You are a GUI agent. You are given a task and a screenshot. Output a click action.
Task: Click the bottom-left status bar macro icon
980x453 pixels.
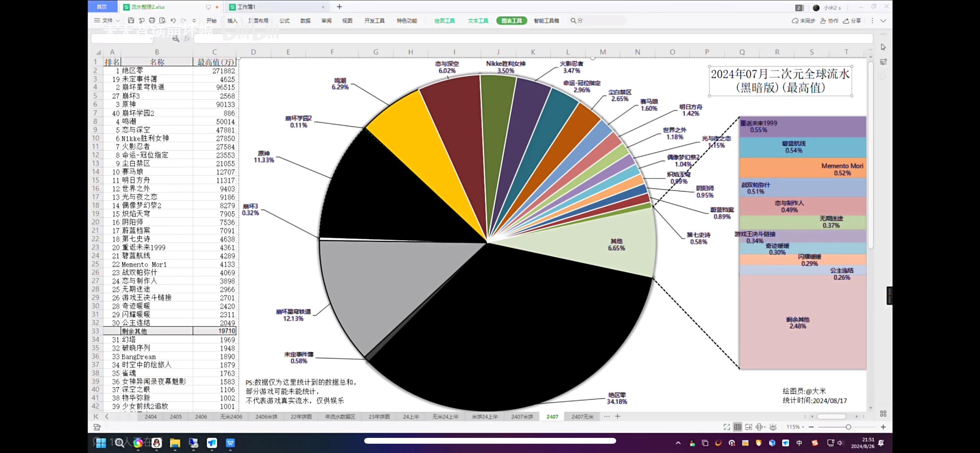point(97,427)
